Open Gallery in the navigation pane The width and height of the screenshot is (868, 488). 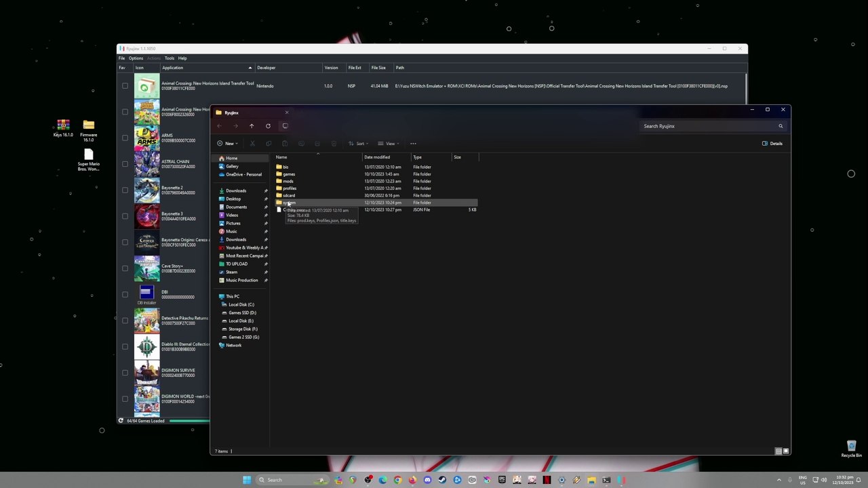(x=232, y=166)
